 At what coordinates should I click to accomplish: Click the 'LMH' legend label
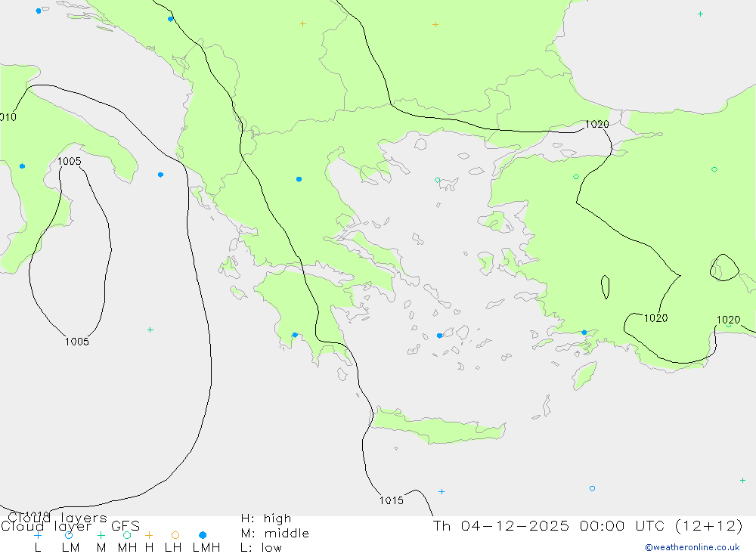click(206, 548)
